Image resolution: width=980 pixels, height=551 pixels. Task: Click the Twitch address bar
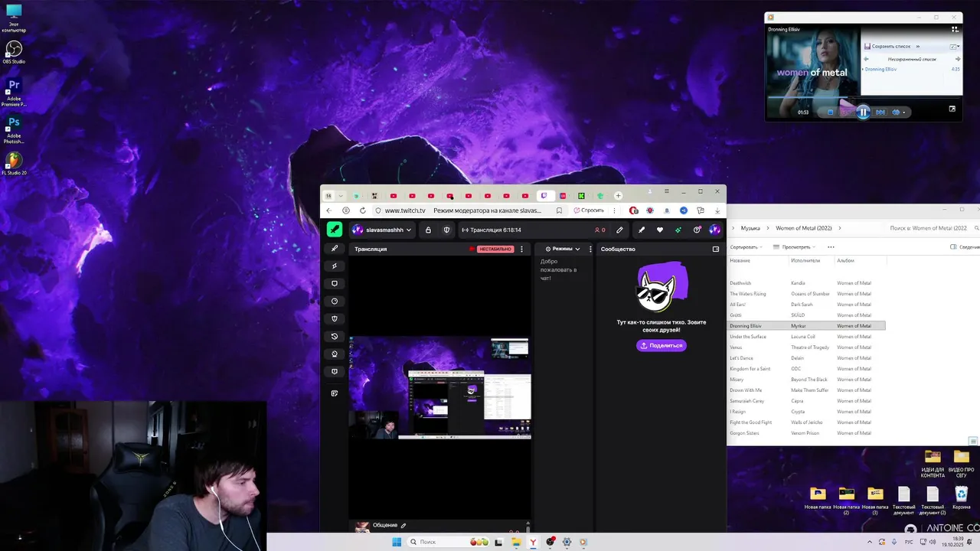[470, 210]
